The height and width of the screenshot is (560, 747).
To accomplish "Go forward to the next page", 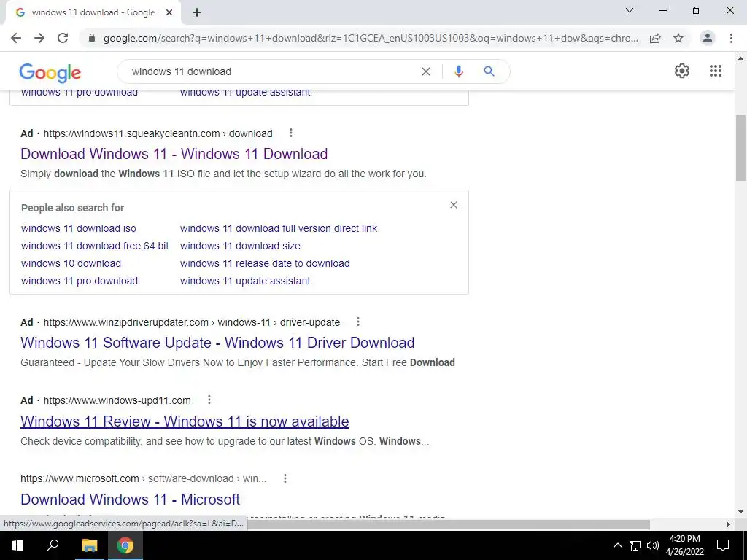I will pos(39,38).
